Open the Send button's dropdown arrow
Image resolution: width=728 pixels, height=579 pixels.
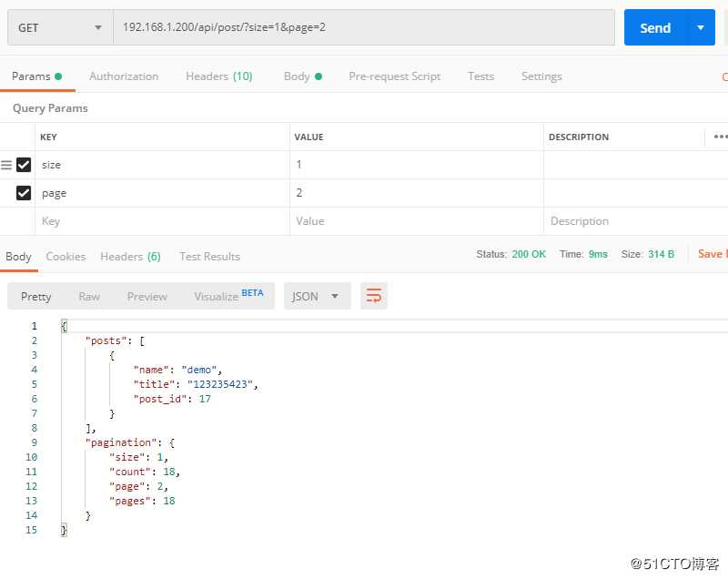pyautogui.click(x=701, y=28)
